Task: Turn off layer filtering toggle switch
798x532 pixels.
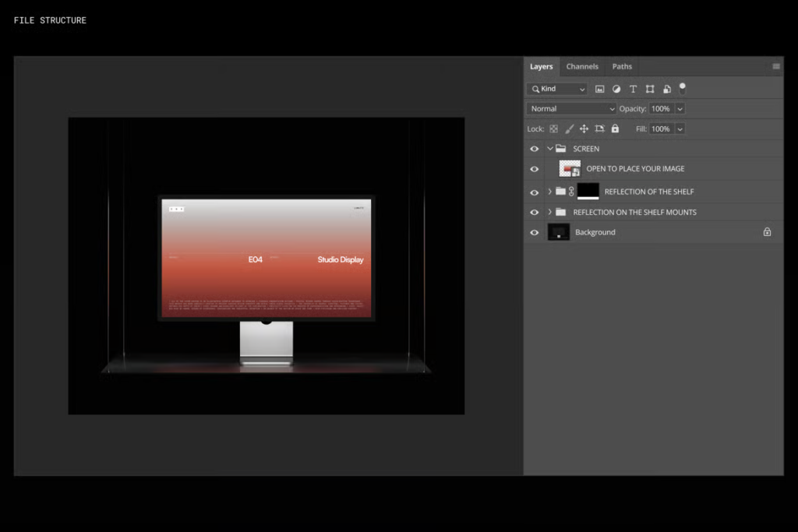Action: click(x=683, y=88)
